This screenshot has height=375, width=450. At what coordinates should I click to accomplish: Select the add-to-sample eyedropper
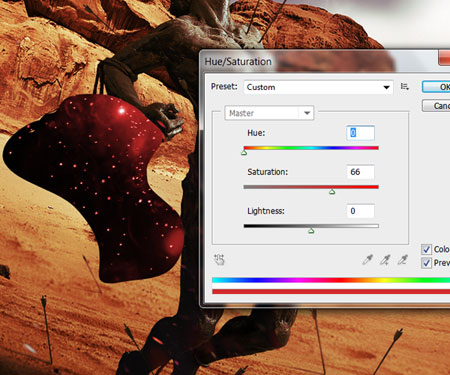385,260
